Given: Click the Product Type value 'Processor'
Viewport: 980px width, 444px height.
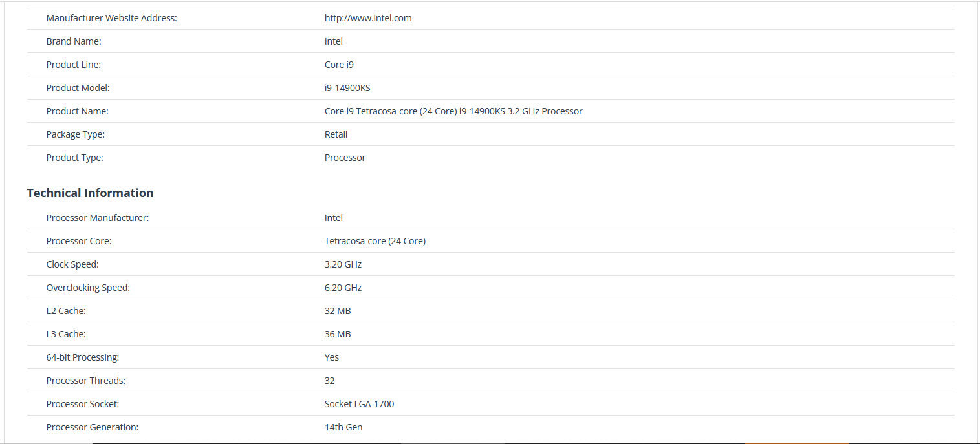Looking at the screenshot, I should [x=345, y=158].
